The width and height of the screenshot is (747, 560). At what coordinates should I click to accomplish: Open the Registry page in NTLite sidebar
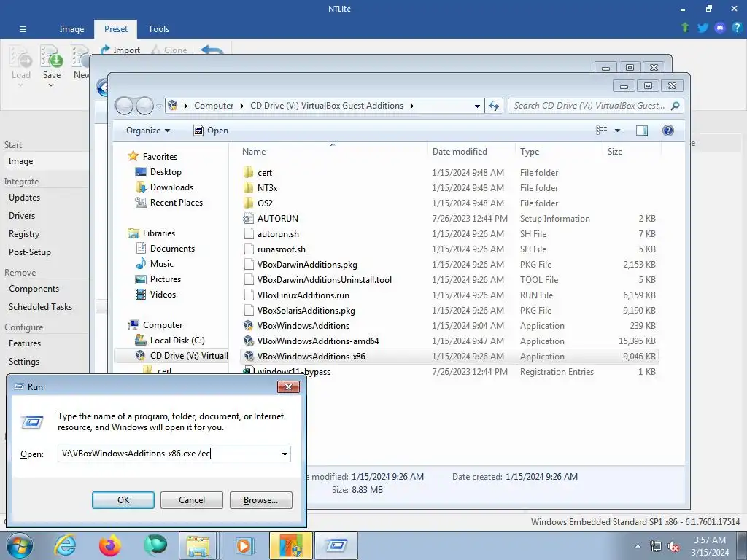(x=24, y=234)
